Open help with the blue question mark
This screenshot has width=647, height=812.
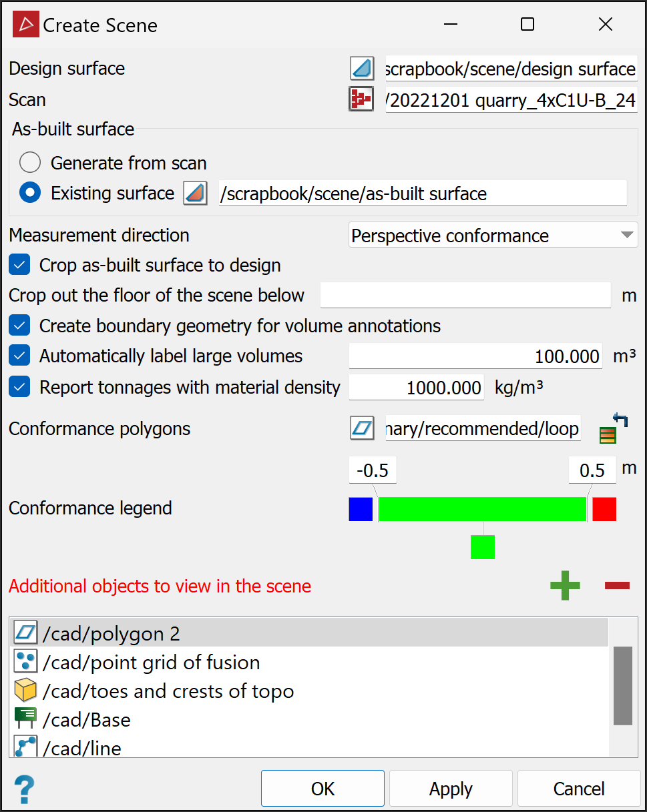coord(24,789)
